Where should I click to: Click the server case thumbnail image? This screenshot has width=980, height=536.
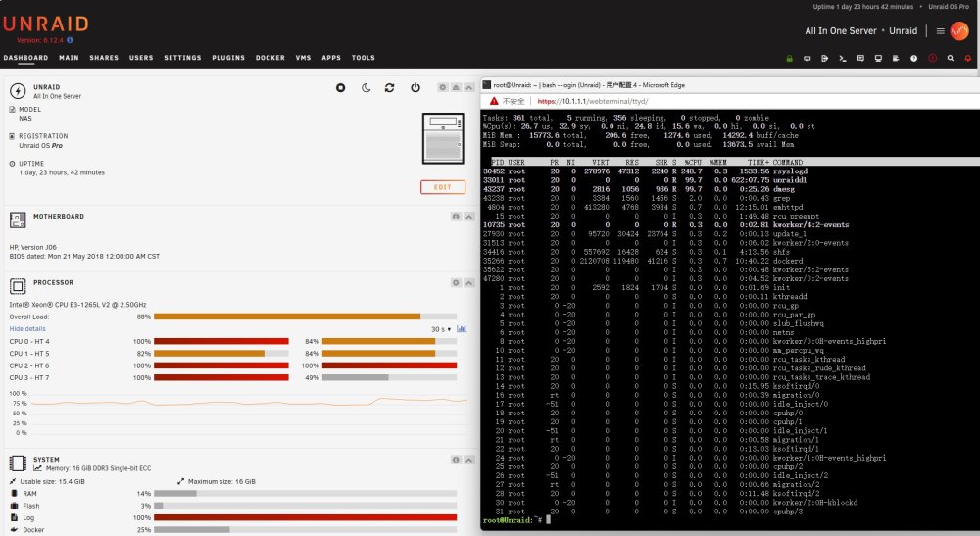443,138
